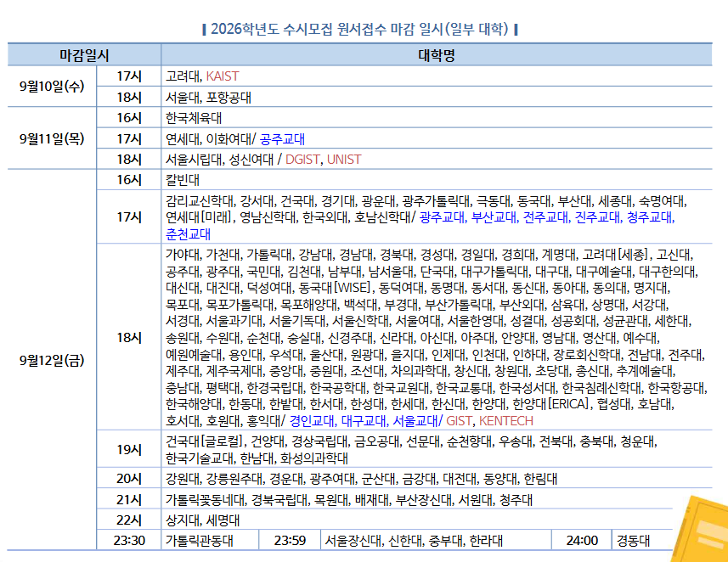Select the '가톨릭관동대' entry
This screenshot has height=562, width=728.
(200, 541)
